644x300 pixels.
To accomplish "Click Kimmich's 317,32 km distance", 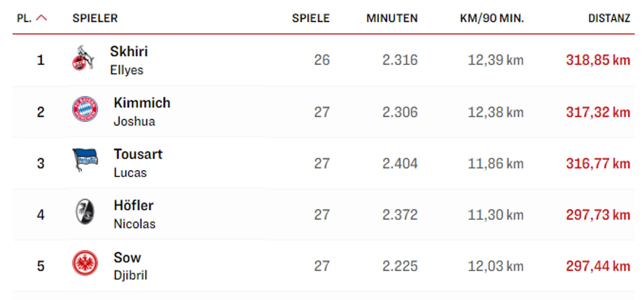I will pyautogui.click(x=598, y=112).
